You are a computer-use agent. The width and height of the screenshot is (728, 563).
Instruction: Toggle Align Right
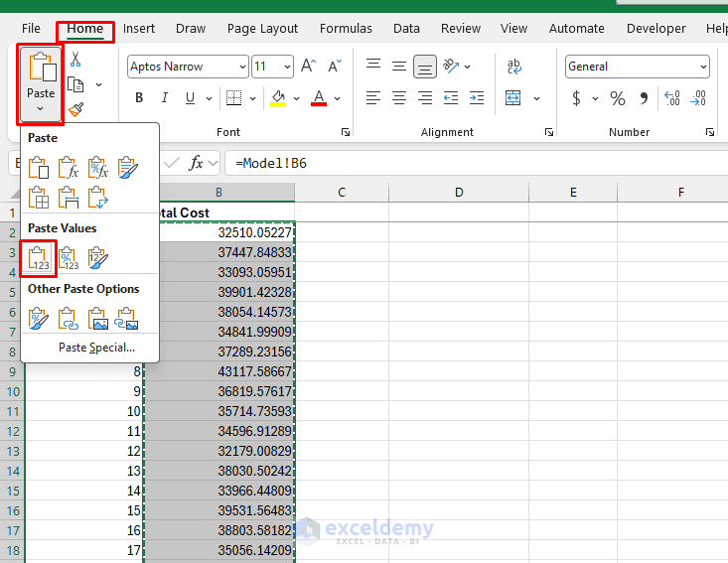(425, 98)
